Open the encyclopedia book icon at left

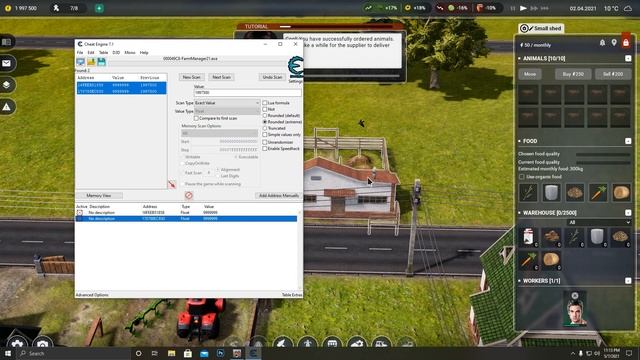pos(7,42)
